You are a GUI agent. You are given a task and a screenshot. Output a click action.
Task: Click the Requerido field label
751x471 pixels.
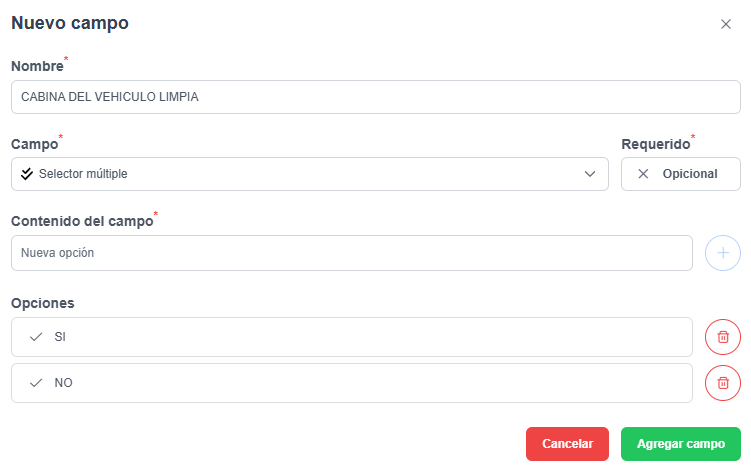[x=656, y=144]
